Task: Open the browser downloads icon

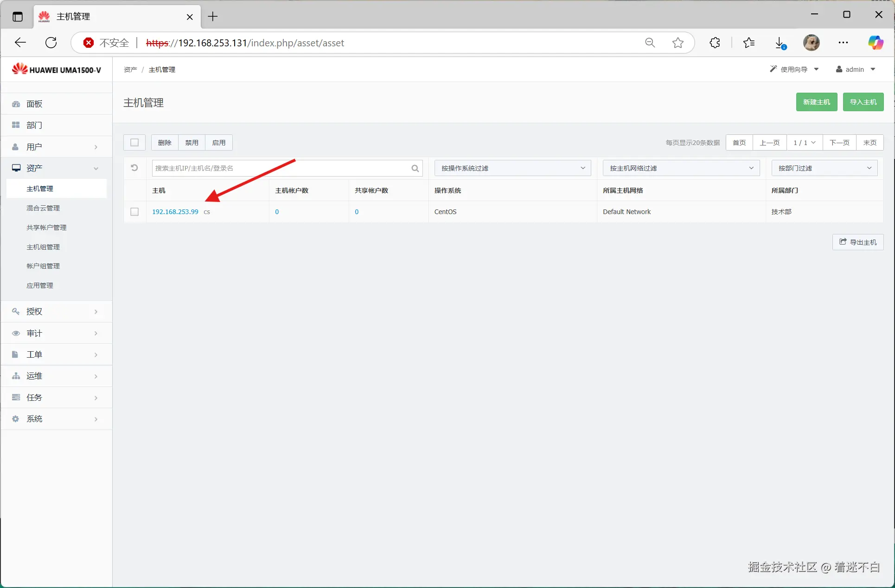Action: (x=780, y=43)
